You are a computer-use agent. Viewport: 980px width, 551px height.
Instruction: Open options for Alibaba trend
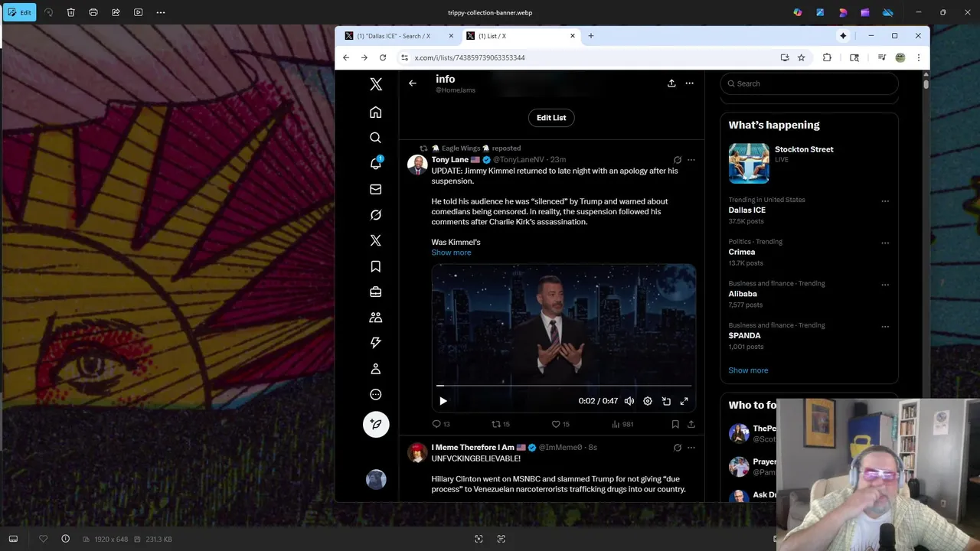tap(885, 285)
